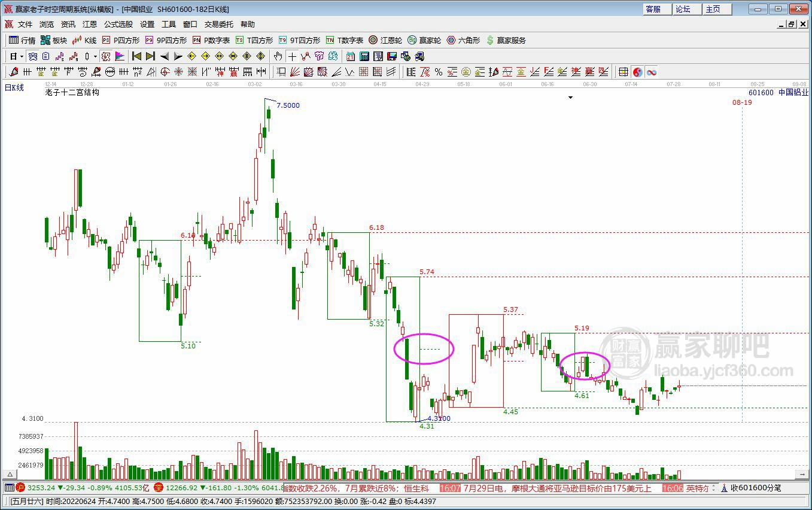Open the 板块 sector view

coord(54,40)
